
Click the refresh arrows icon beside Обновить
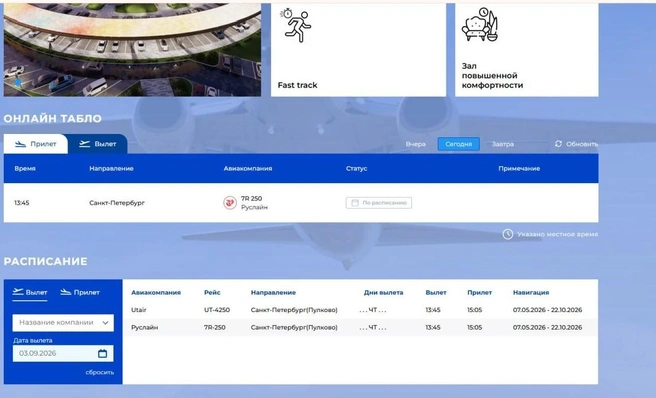(558, 144)
